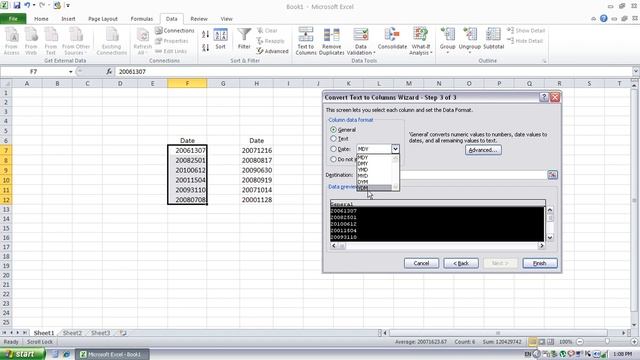Click the formula bar showing 20061307
This screenshot has width=640, height=360.
tap(373, 71)
